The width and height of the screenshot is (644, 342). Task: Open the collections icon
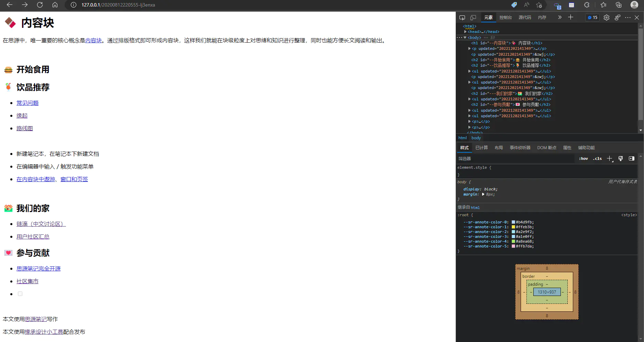pos(619,5)
